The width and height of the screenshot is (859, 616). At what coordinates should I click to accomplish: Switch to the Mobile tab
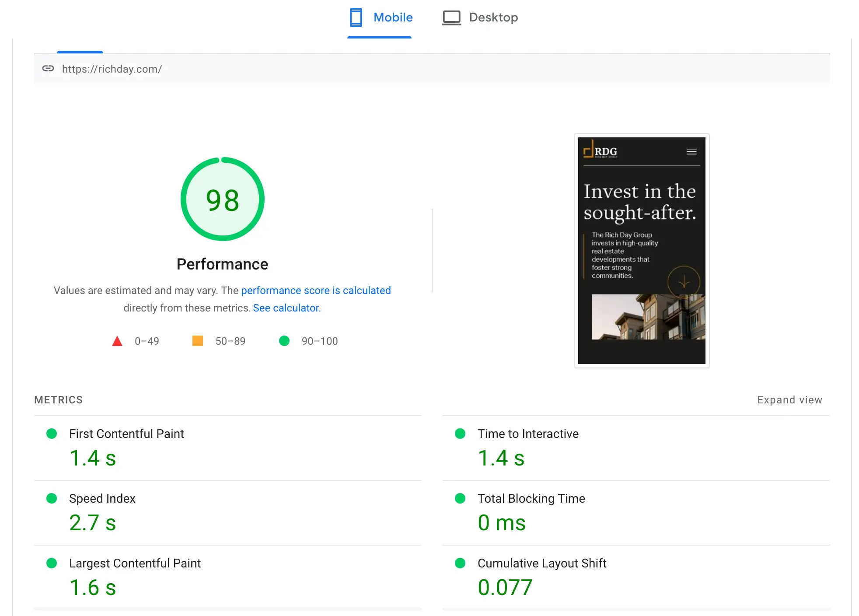(x=380, y=18)
